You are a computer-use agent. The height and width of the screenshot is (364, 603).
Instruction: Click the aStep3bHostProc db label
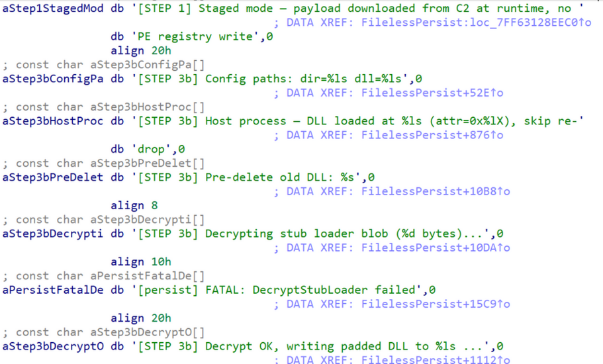click(53, 121)
